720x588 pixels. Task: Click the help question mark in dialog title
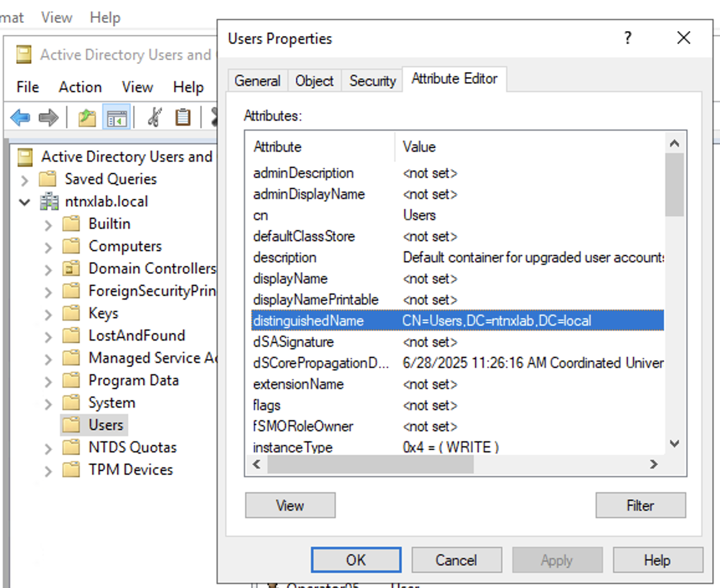(628, 38)
